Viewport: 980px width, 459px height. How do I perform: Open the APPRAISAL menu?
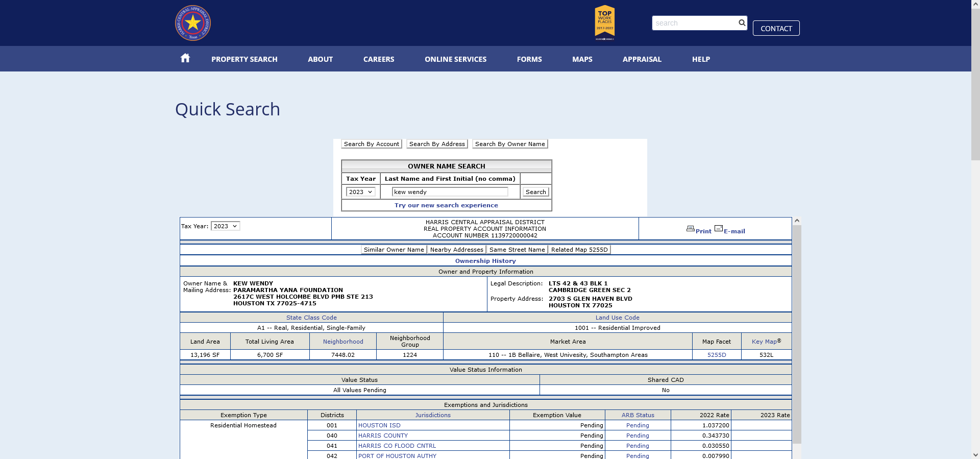(x=642, y=59)
